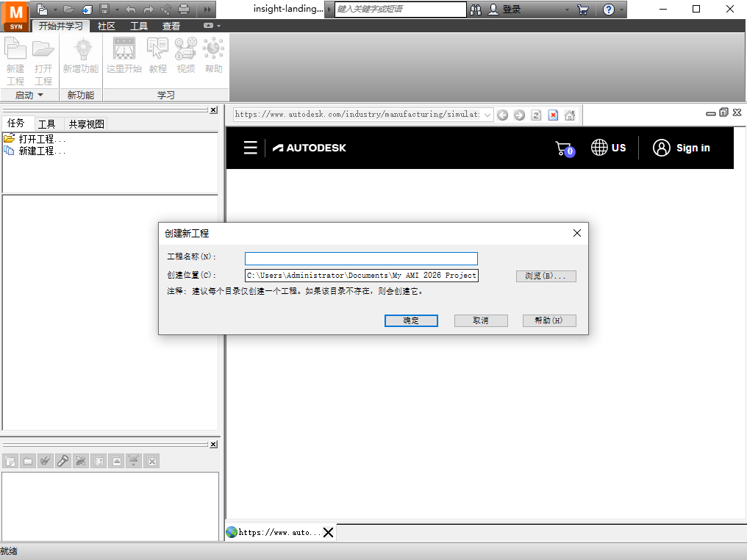Open the Autodesk hamburger menu
Viewport: 747px width, 560px height.
(251, 148)
